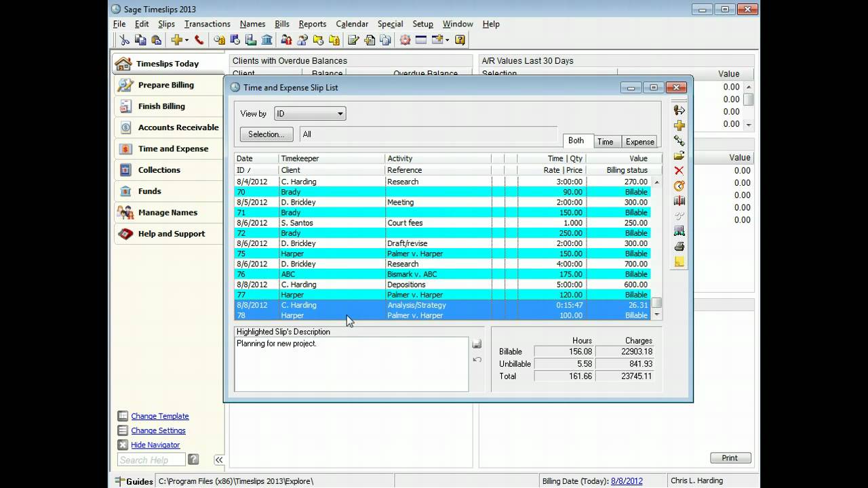The image size is (868, 488).
Task: Click the Highlighted Slip's Description text box
Action: click(351, 364)
